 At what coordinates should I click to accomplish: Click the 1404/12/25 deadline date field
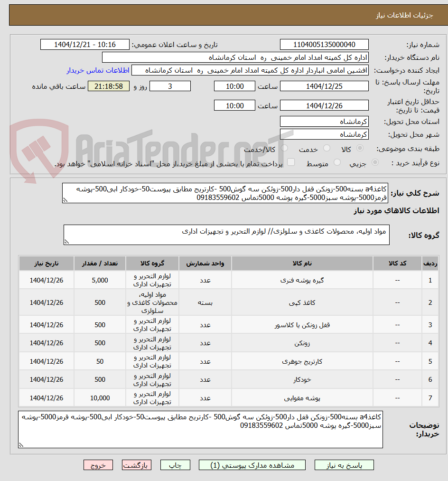pos(324,86)
